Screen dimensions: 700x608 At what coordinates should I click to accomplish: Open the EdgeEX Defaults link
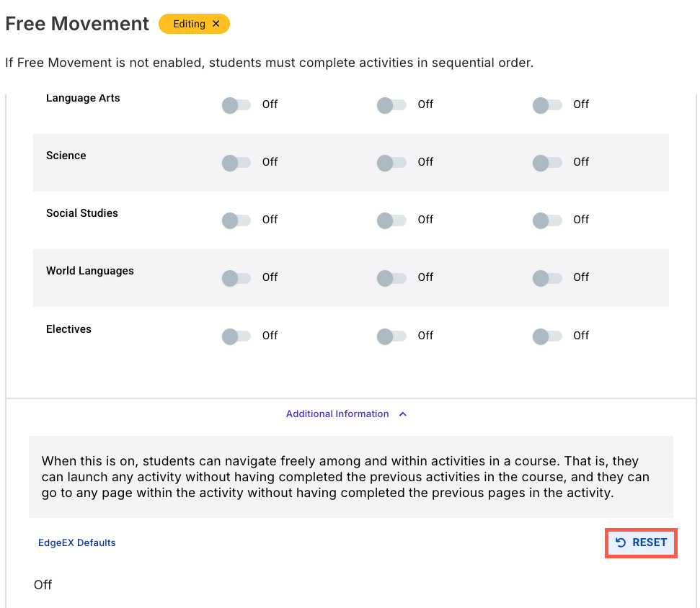pos(77,543)
